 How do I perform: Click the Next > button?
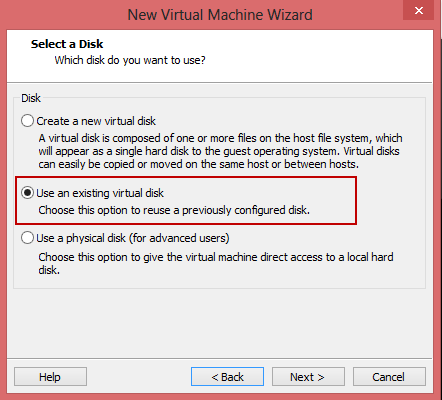(x=308, y=377)
